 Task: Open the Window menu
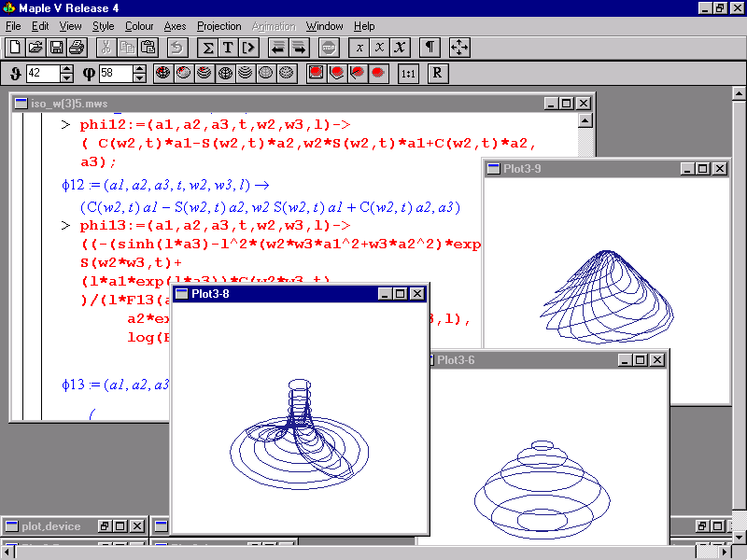coord(324,26)
